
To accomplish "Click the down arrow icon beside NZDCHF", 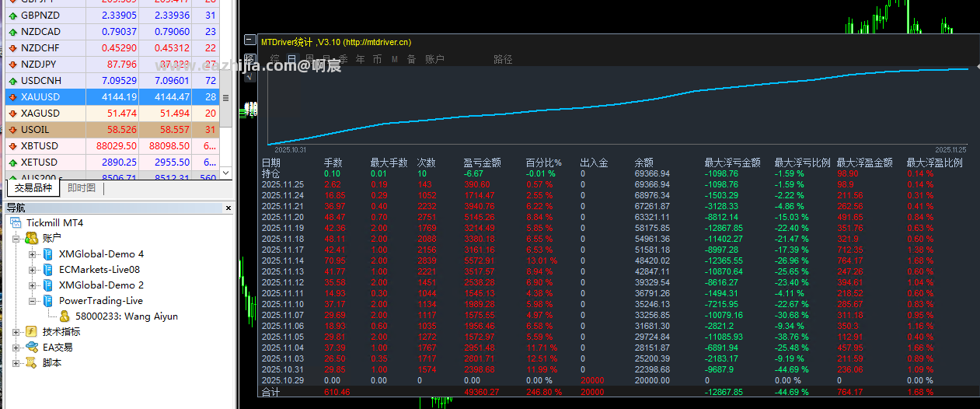I will pos(12,48).
